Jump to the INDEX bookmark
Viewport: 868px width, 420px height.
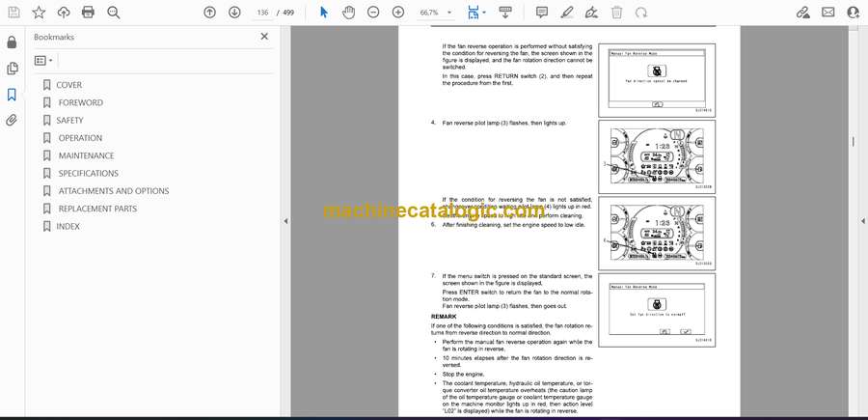68,227
